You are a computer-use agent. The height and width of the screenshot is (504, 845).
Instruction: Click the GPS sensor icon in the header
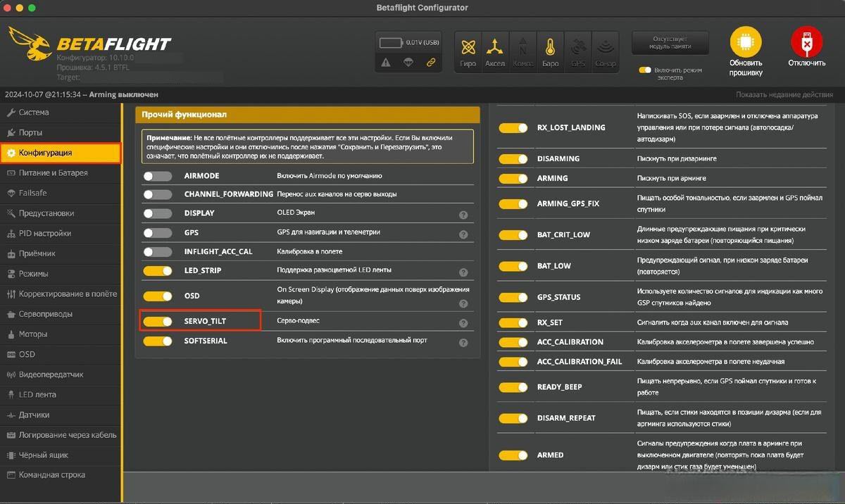pyautogui.click(x=577, y=51)
